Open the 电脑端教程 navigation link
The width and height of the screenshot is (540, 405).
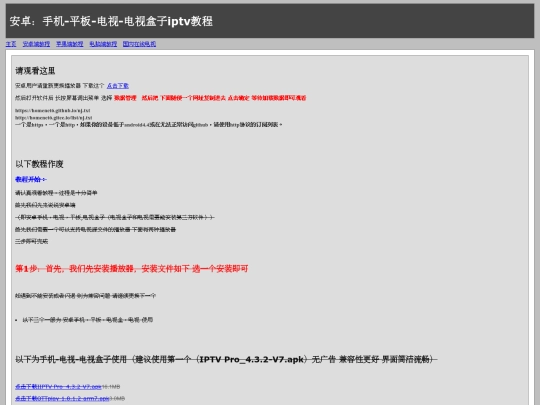pos(103,44)
